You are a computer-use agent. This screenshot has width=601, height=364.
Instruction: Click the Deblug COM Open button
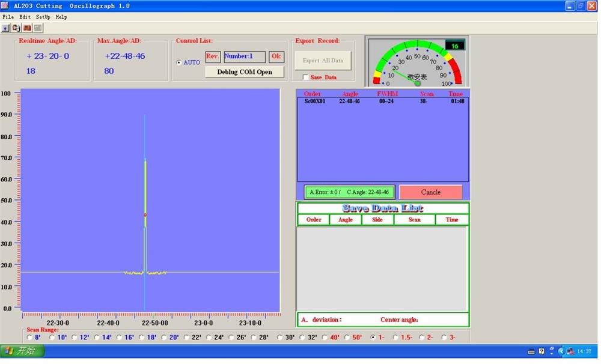point(244,72)
